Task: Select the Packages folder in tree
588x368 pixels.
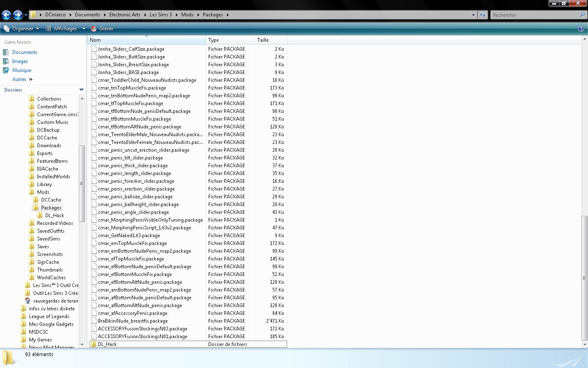Action: point(51,208)
